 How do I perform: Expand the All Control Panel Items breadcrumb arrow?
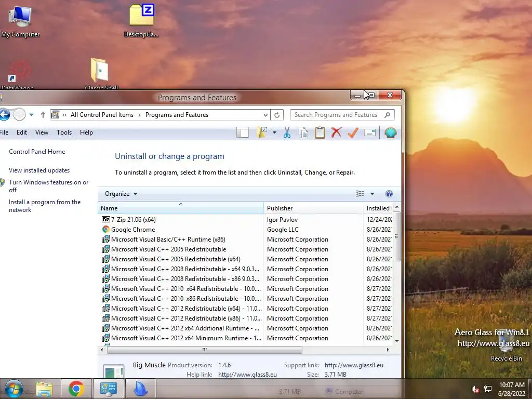(139, 115)
